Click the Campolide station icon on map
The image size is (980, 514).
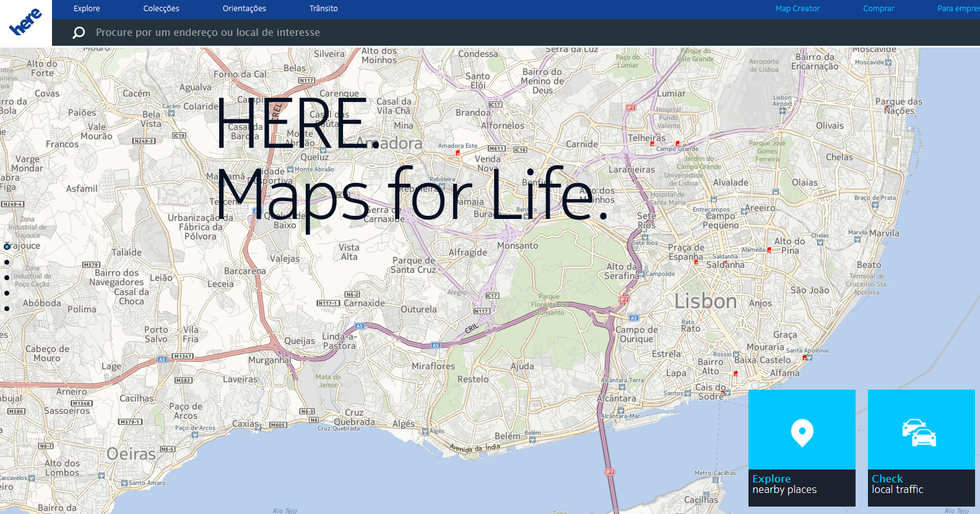642,274
